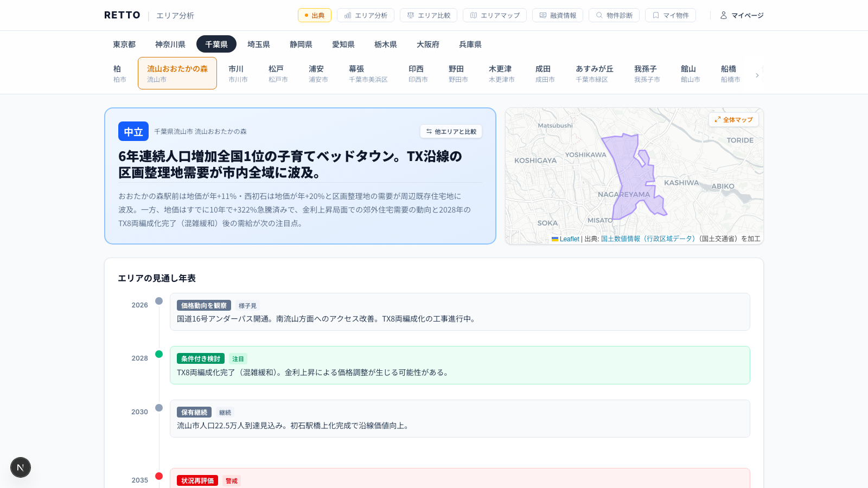The image size is (868, 488).
Task: Click the 注目 label in the 2028 entry
Action: 238,359
